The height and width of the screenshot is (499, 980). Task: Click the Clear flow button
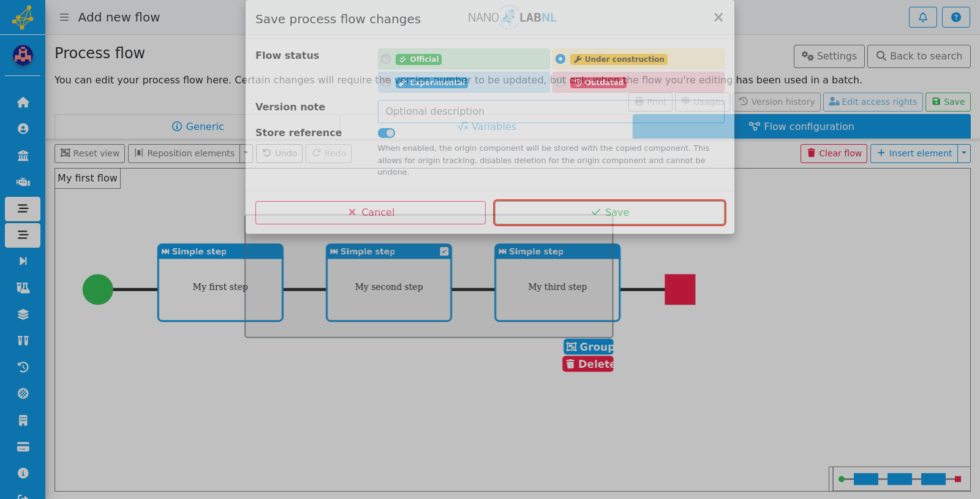(834, 153)
